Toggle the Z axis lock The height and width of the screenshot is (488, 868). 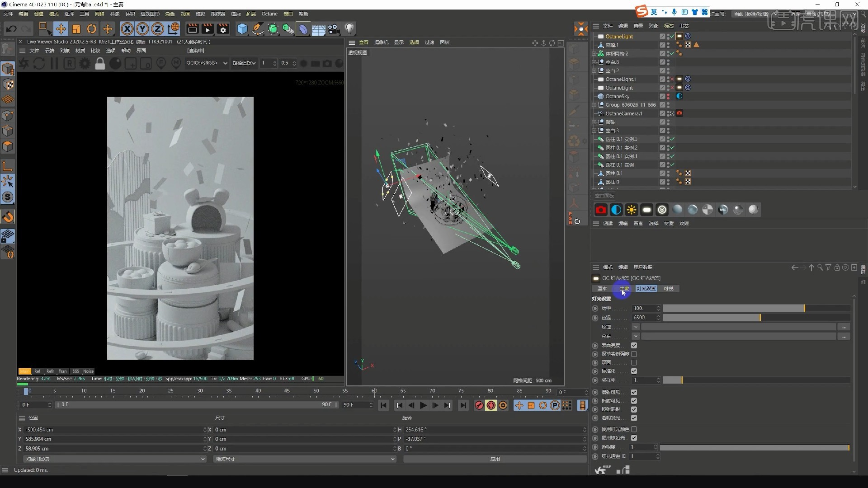click(157, 29)
